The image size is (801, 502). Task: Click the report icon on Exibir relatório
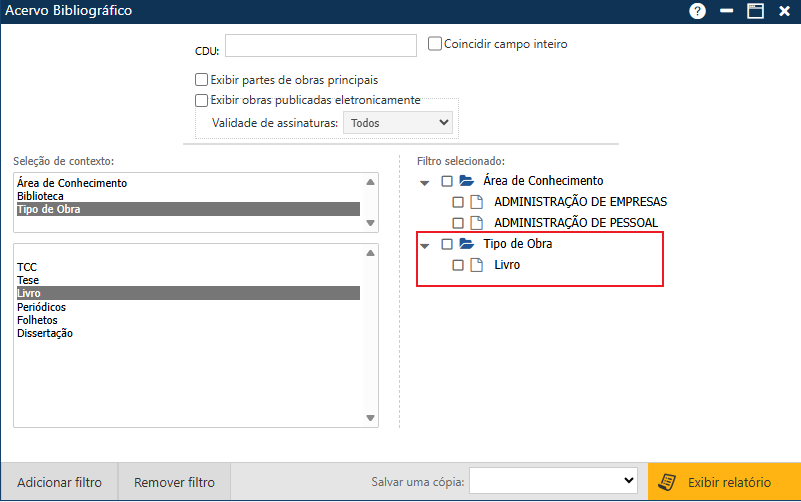click(665, 482)
